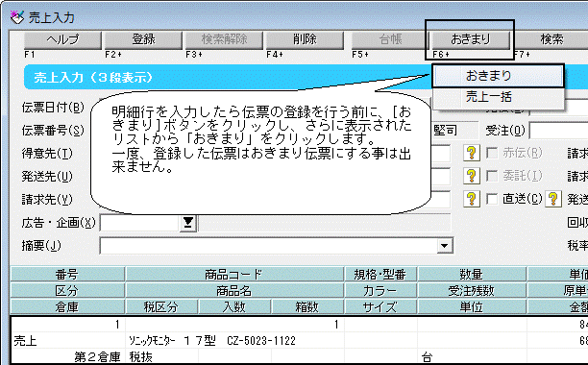This screenshot has width=588, height=365.
Task: Expand the 摘要(J) combo box arrow
Action: (445, 246)
